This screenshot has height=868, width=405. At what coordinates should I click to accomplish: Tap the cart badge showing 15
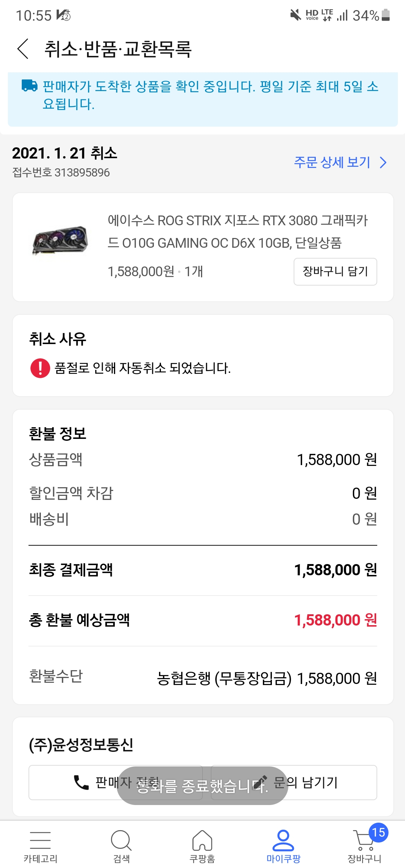coord(378,832)
